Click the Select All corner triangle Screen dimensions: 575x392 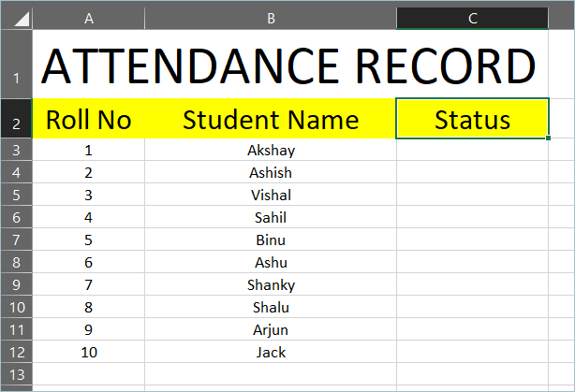[21, 18]
